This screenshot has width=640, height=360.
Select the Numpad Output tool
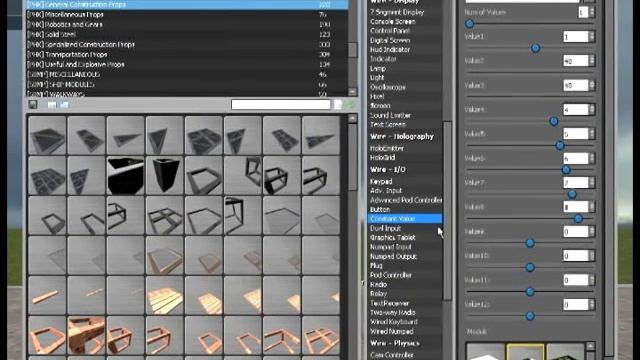tap(393, 256)
